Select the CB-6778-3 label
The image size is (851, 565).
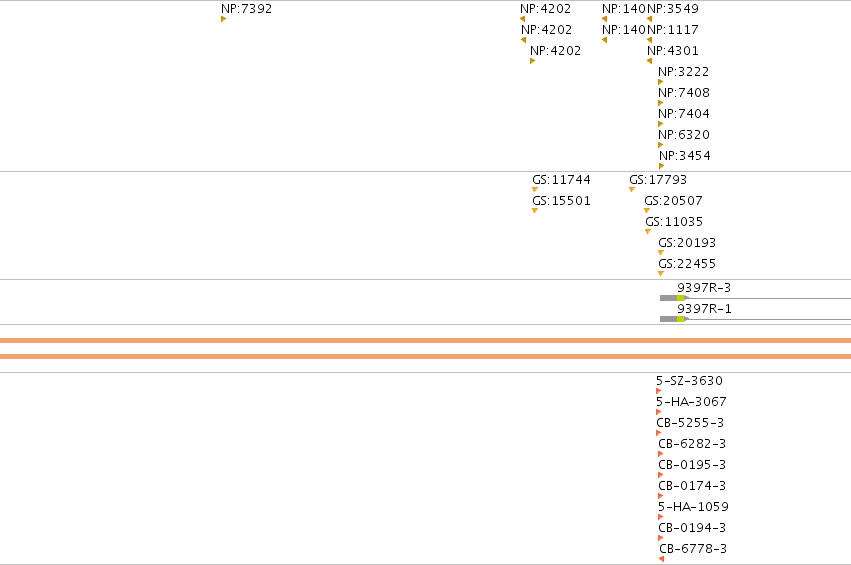click(693, 549)
